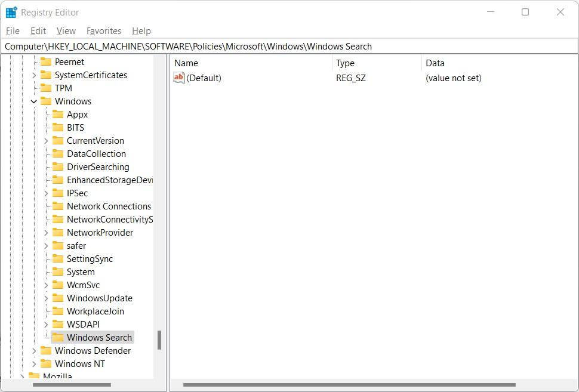579x392 pixels.
Task: Click the safer folder icon
Action: click(58, 245)
